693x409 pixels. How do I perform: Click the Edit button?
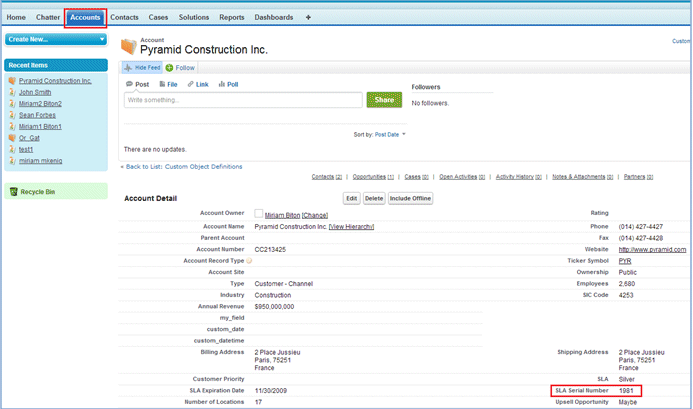click(x=352, y=199)
